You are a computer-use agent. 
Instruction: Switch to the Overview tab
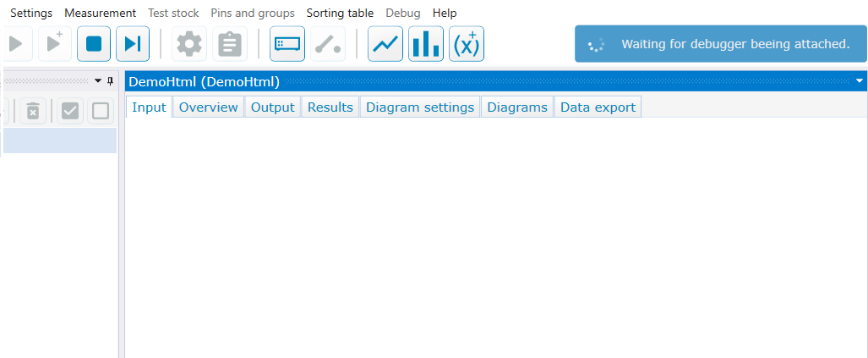click(x=209, y=107)
